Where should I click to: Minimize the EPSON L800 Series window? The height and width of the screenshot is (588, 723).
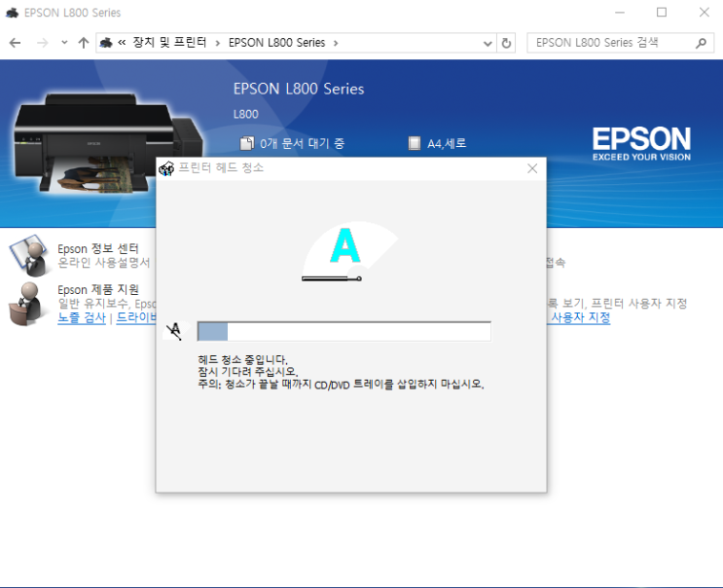[620, 13]
